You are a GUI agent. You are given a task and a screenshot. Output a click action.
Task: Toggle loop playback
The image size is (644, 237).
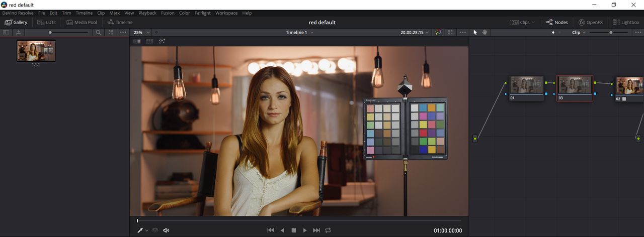pyautogui.click(x=328, y=230)
